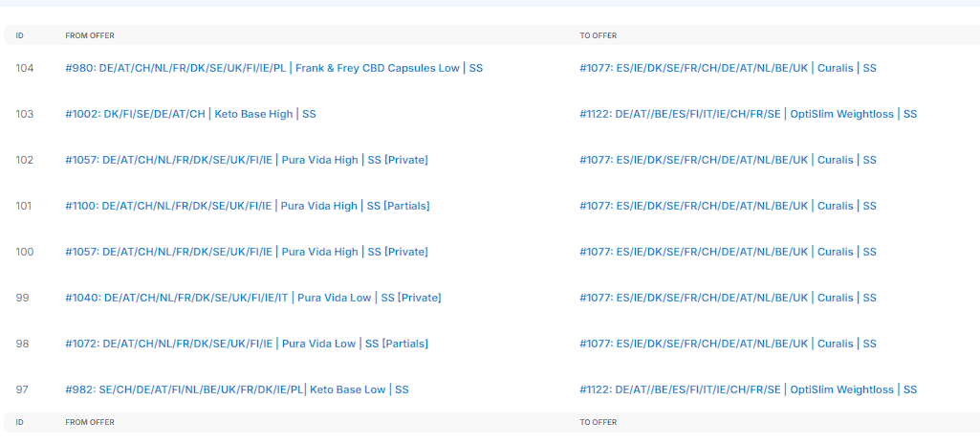Open the #1077 Curalis to-offer in row 101

point(729,206)
